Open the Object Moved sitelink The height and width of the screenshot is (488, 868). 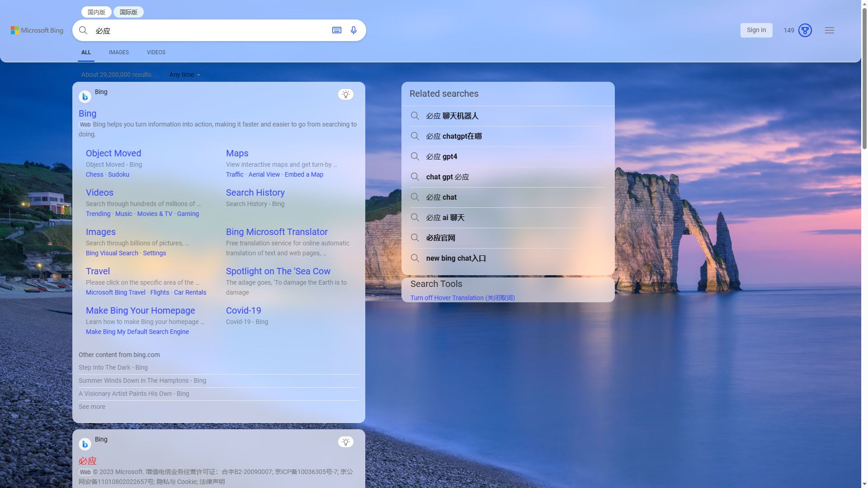tap(113, 153)
